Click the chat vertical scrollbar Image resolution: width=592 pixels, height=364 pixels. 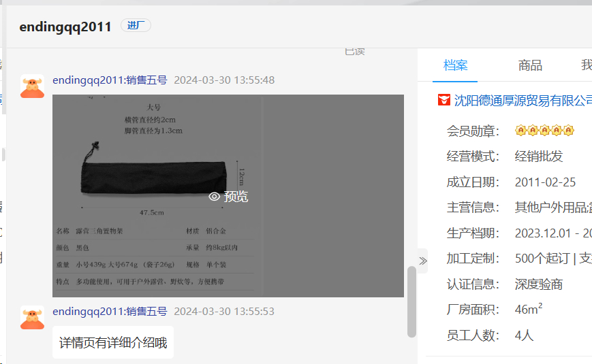411,302
